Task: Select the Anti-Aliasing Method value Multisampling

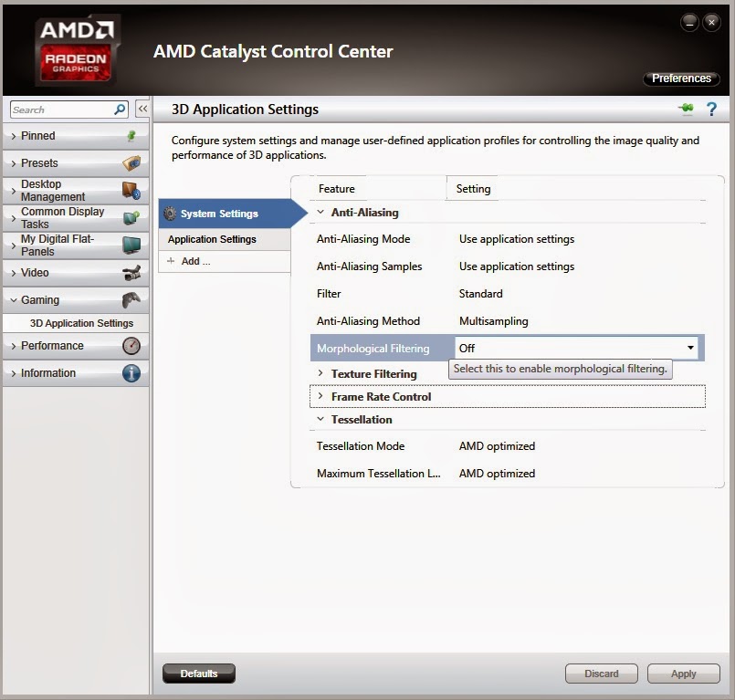Action: pos(494,321)
